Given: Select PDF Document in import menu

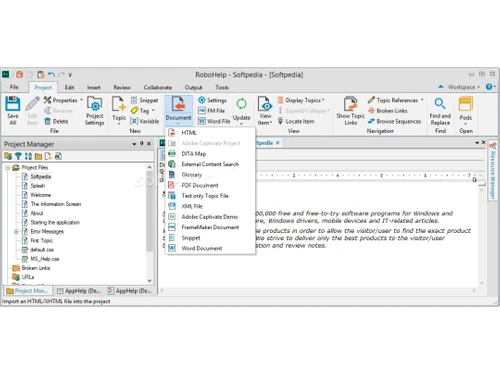Looking at the screenshot, I should coord(210,185).
